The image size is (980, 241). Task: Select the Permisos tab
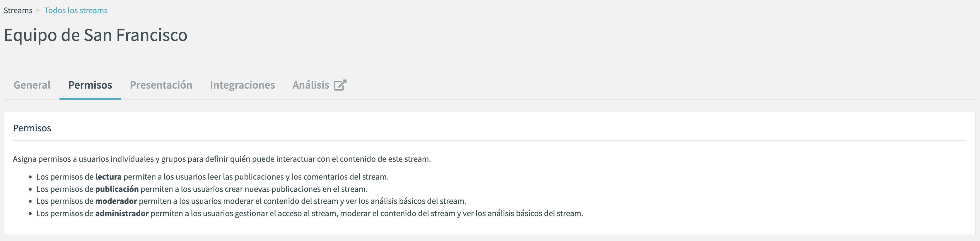[90, 85]
